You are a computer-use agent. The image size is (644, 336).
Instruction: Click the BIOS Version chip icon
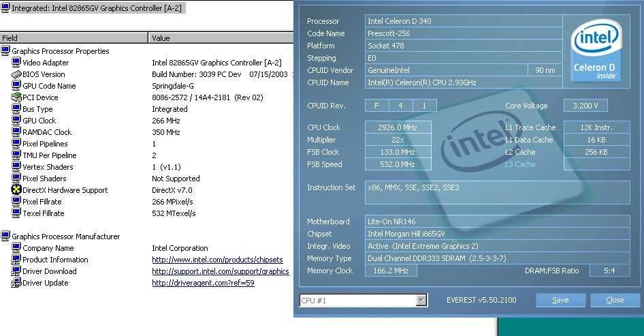pyautogui.click(x=16, y=74)
